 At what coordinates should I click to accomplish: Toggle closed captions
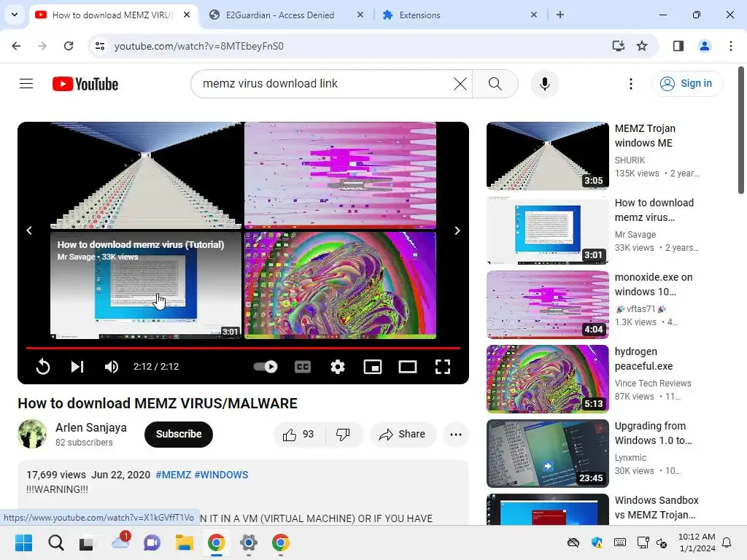point(303,367)
